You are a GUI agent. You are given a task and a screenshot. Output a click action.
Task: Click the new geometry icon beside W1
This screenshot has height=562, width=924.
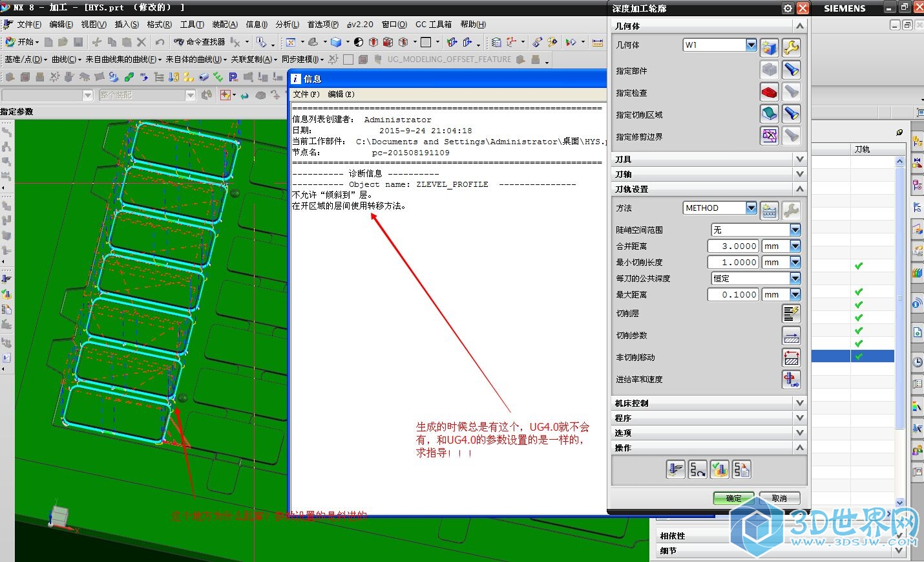769,47
